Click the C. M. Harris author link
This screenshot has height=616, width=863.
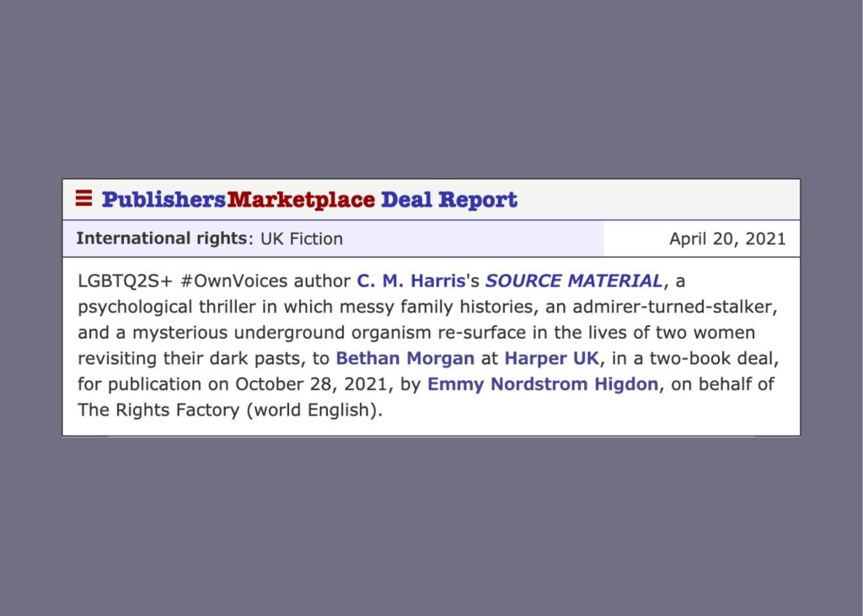click(411, 281)
